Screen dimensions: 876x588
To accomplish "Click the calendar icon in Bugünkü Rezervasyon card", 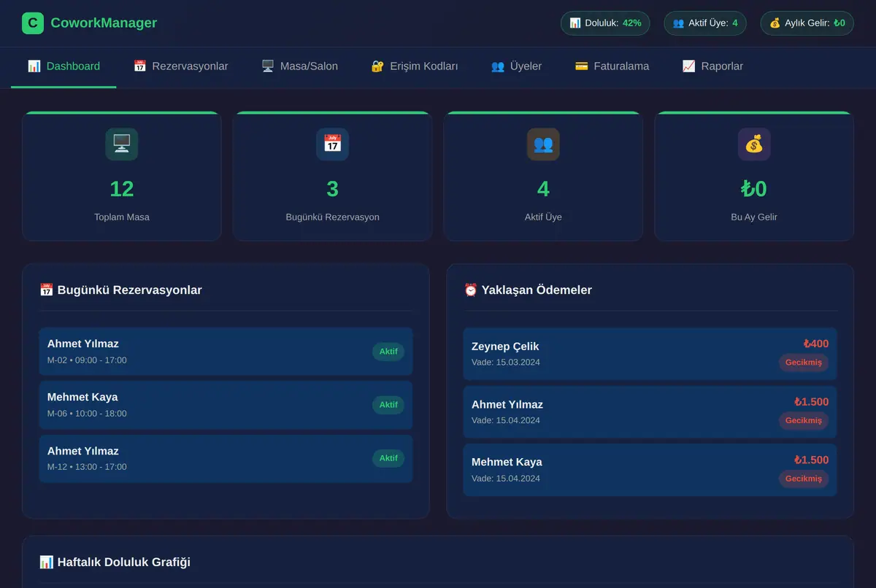I will coord(332,144).
